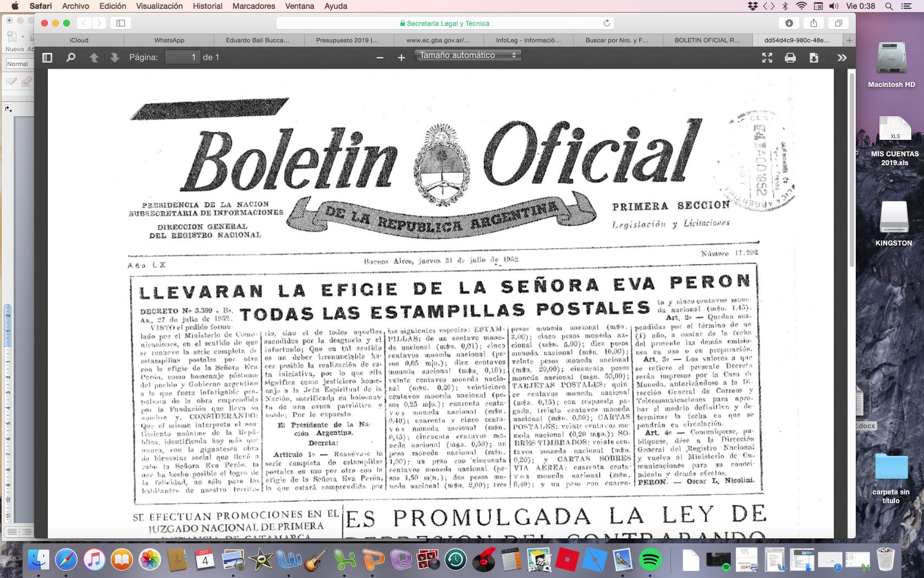Toggle the PDF viewer sidebar panel

point(47,57)
